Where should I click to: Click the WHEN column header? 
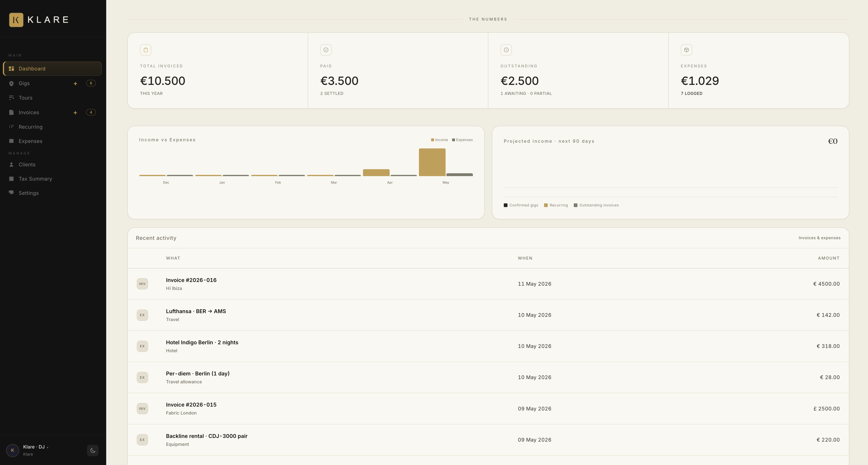pyautogui.click(x=525, y=258)
